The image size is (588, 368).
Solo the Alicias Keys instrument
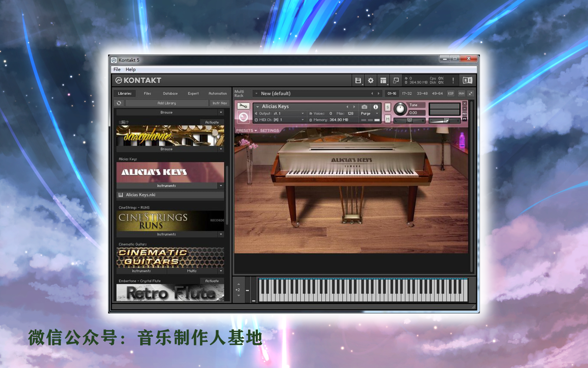tap(388, 107)
